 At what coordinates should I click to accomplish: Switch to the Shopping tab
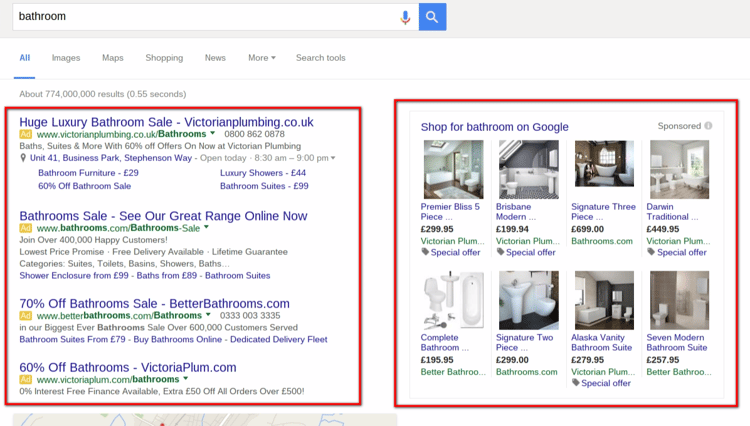coord(164,58)
